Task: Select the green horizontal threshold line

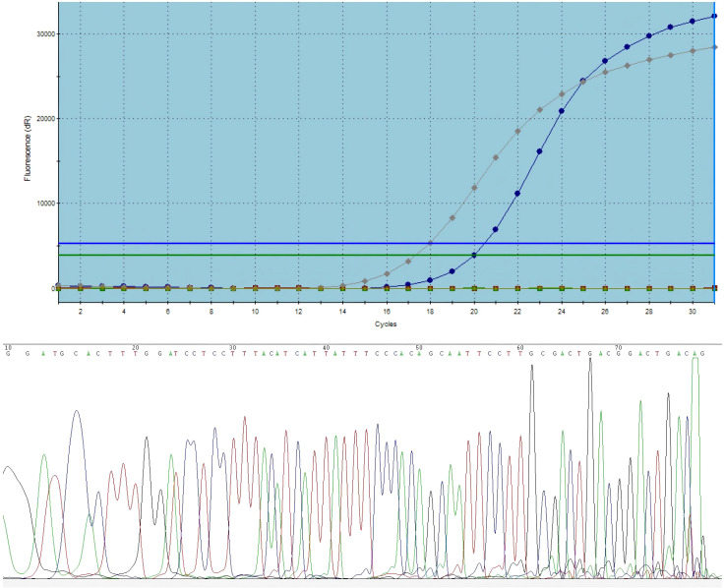Action: click(387, 255)
